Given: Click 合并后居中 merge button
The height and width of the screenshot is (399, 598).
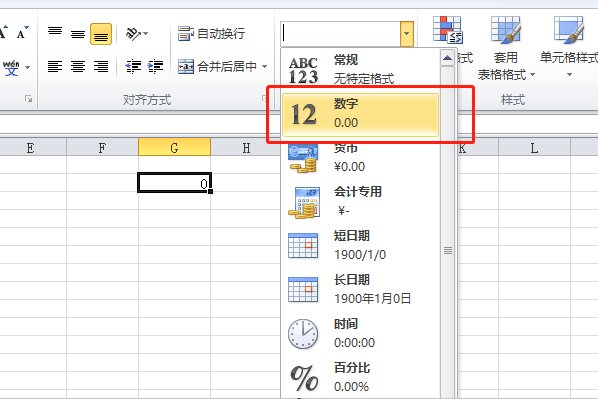Looking at the screenshot, I should point(218,67).
